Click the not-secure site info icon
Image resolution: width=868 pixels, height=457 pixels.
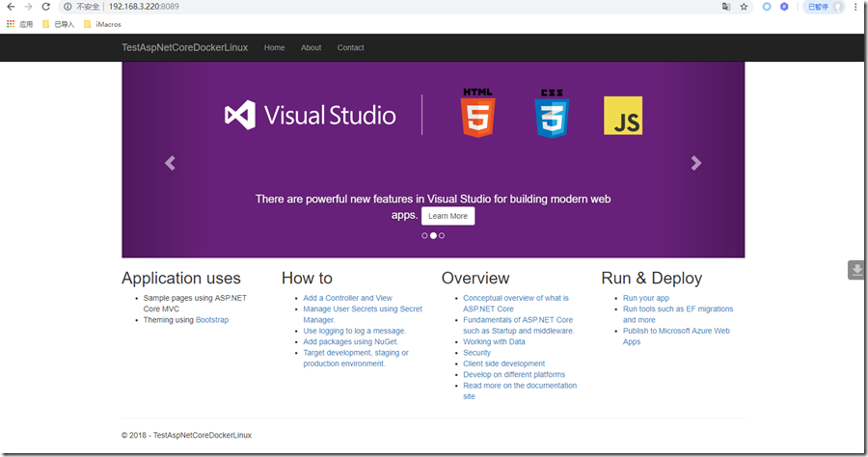68,7
